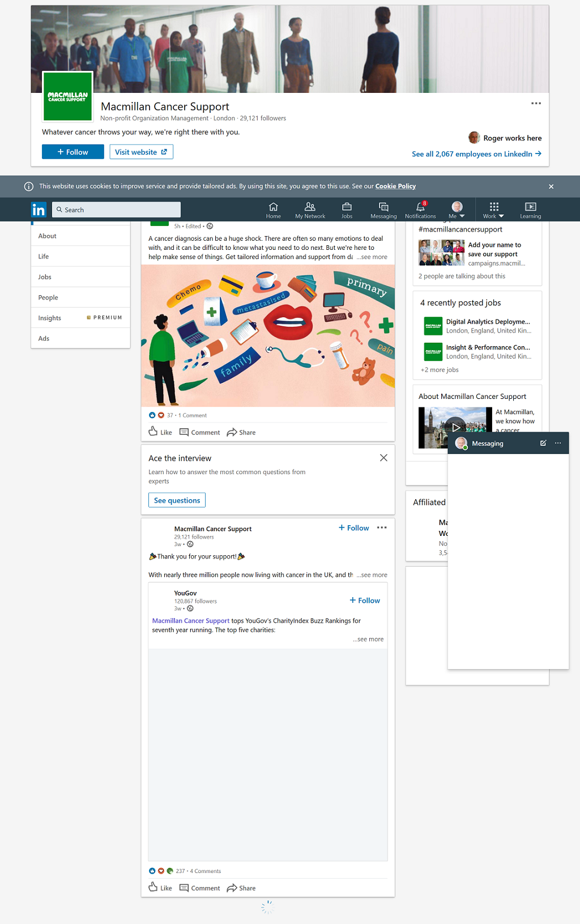Select the About sidebar tab
This screenshot has height=924, width=580.
point(80,236)
